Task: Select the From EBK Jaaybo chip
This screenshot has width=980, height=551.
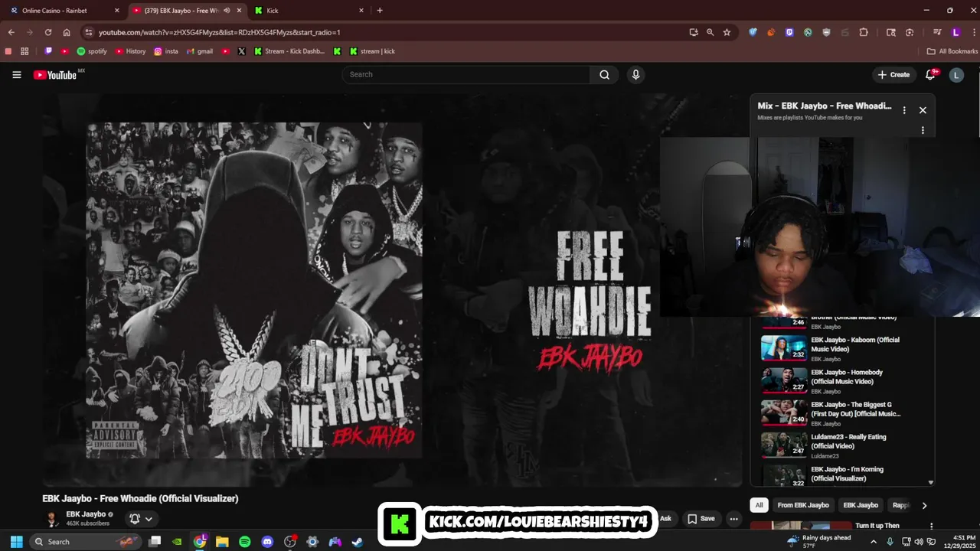Action: [803, 505]
